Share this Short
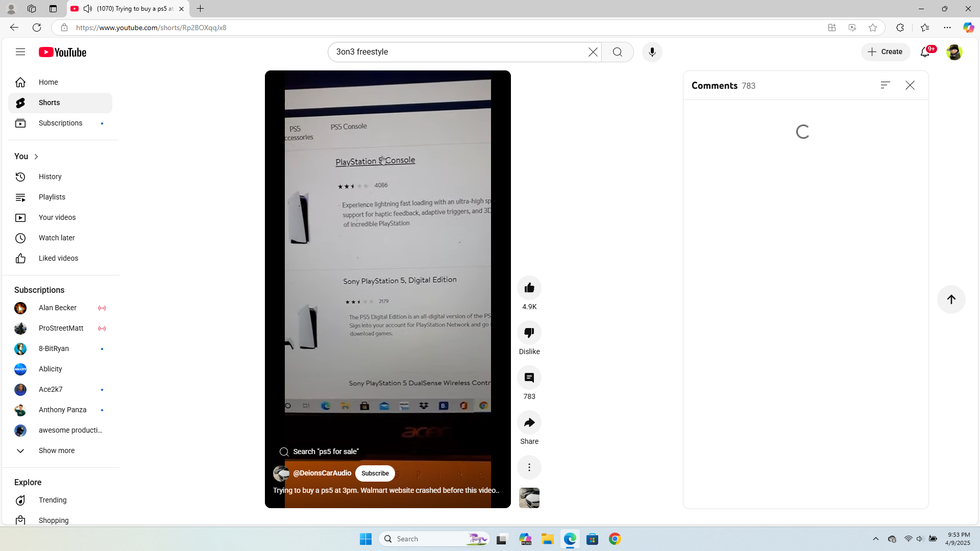 coord(529,422)
